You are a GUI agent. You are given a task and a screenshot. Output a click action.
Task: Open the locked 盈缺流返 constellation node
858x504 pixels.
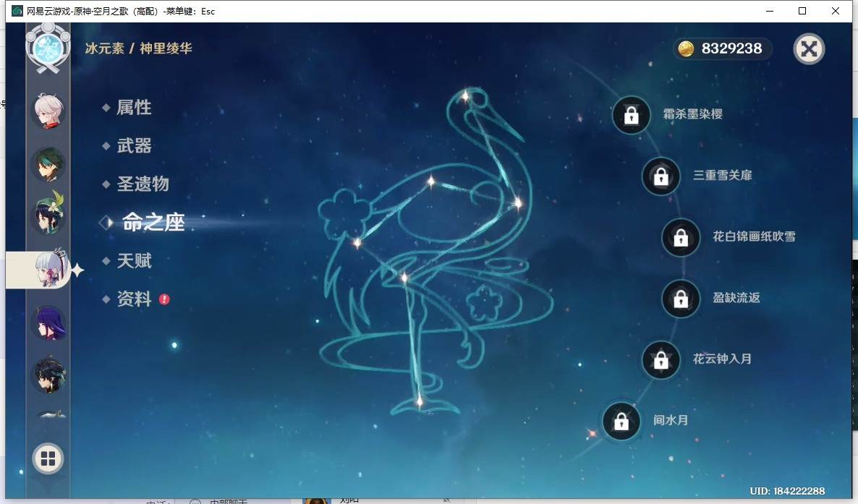point(680,298)
